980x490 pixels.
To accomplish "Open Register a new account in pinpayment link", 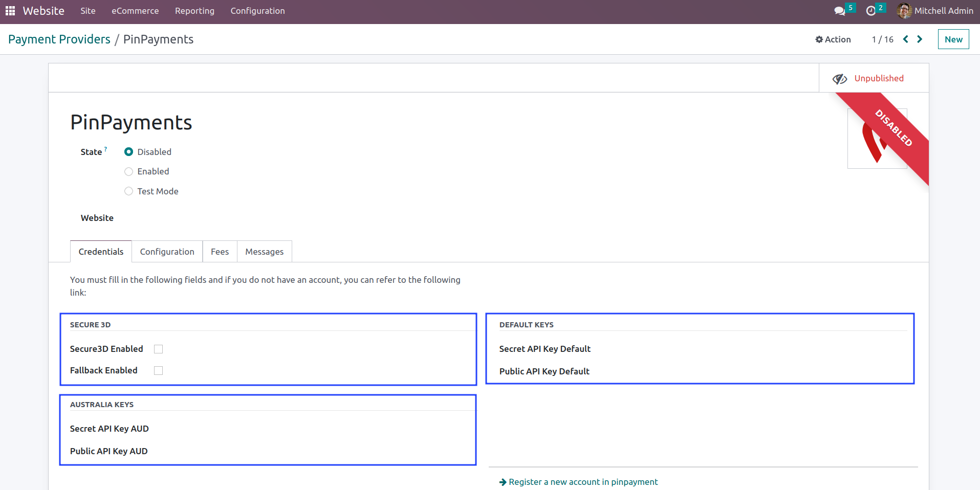I will (578, 482).
